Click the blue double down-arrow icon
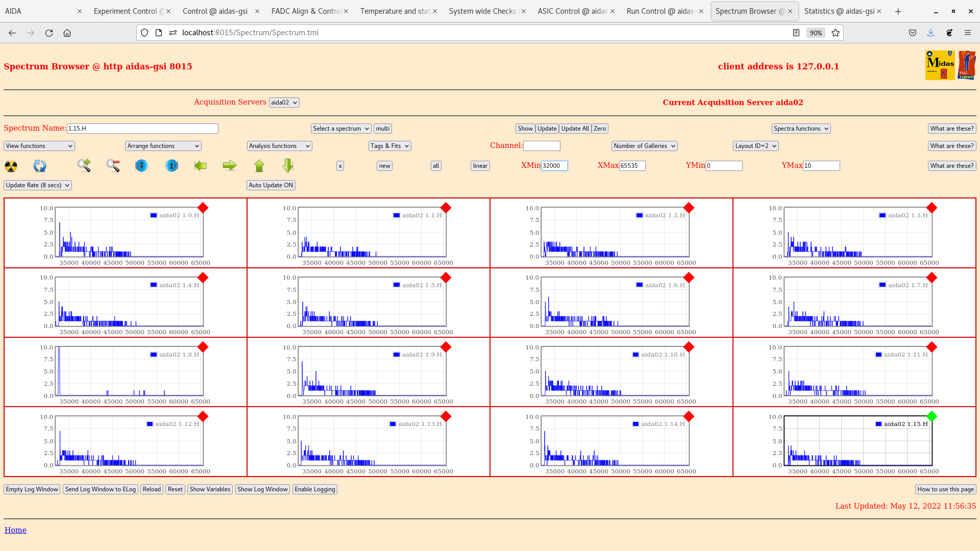This screenshot has height=551, width=980. (x=141, y=166)
